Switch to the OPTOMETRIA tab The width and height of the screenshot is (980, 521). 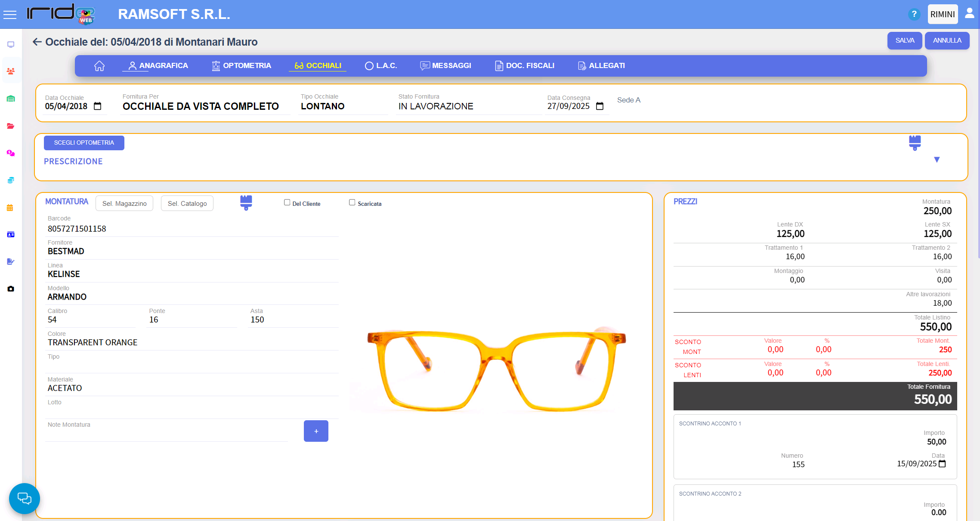[x=241, y=66]
